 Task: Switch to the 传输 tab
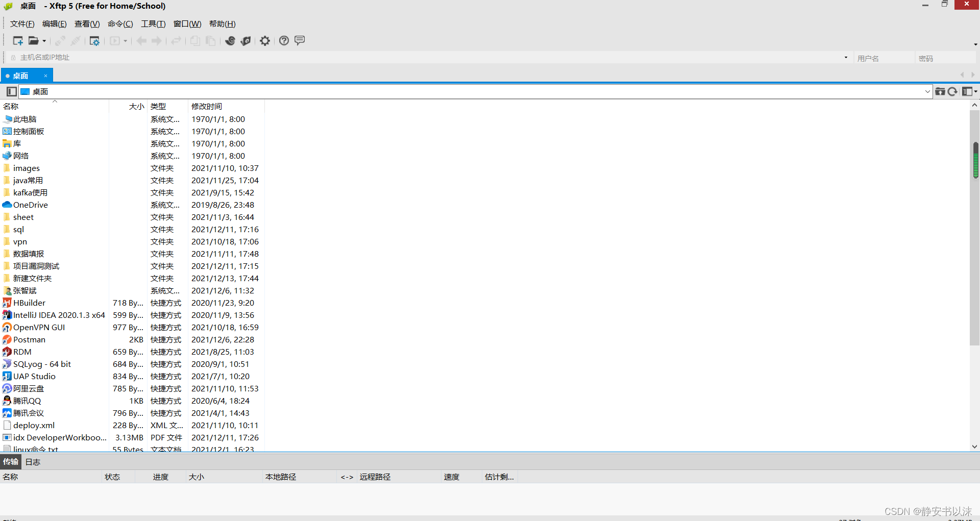tap(10, 462)
